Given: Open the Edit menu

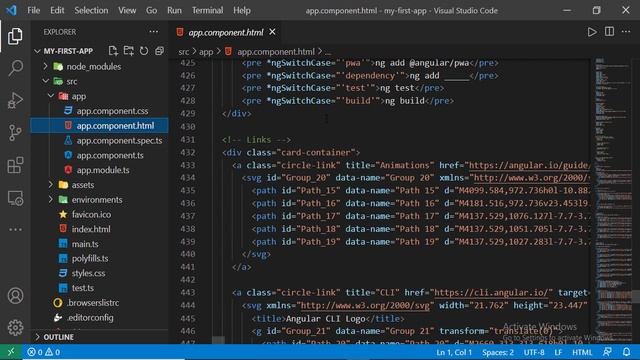Looking at the screenshot, I should pos(57,10).
